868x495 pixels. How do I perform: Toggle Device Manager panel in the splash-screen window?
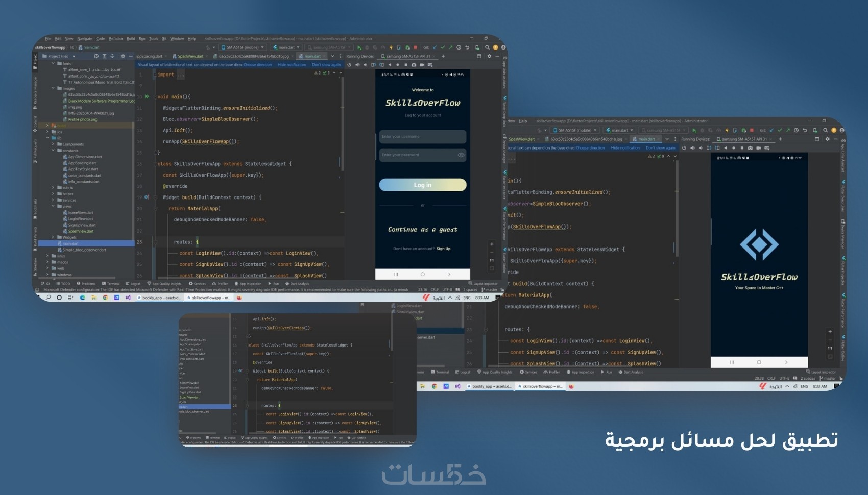click(843, 234)
